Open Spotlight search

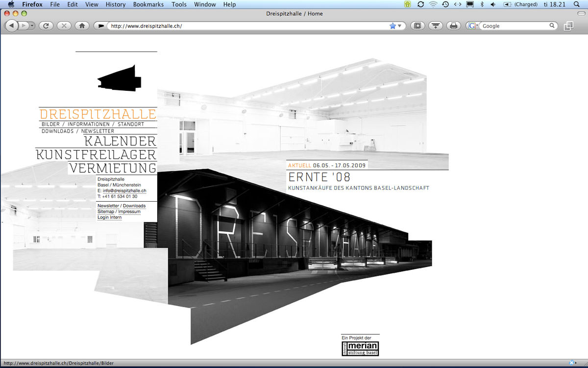tap(576, 4)
